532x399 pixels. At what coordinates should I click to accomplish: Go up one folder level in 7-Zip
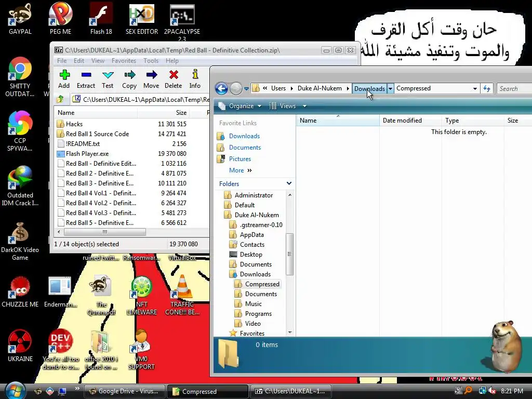click(60, 99)
